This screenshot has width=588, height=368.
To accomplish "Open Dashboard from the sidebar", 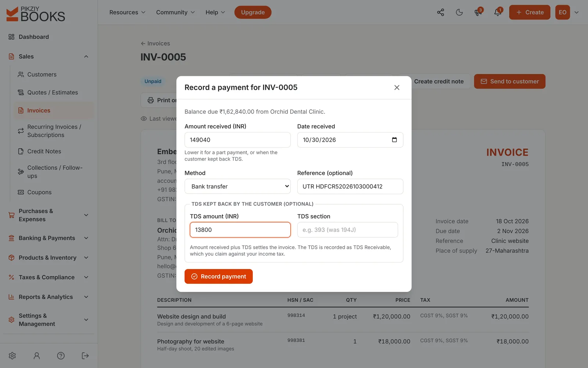I will click(x=49, y=37).
